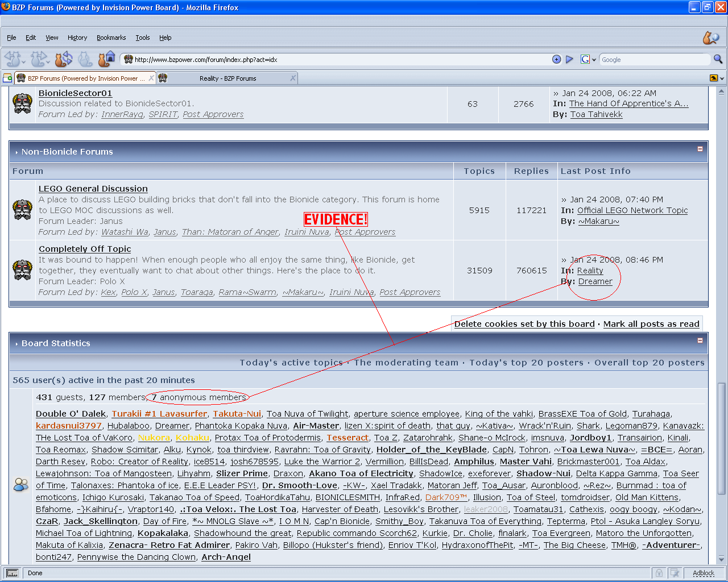Click the Go arrow beside the address bar
Image resolution: width=728 pixels, height=582 pixels.
click(569, 59)
